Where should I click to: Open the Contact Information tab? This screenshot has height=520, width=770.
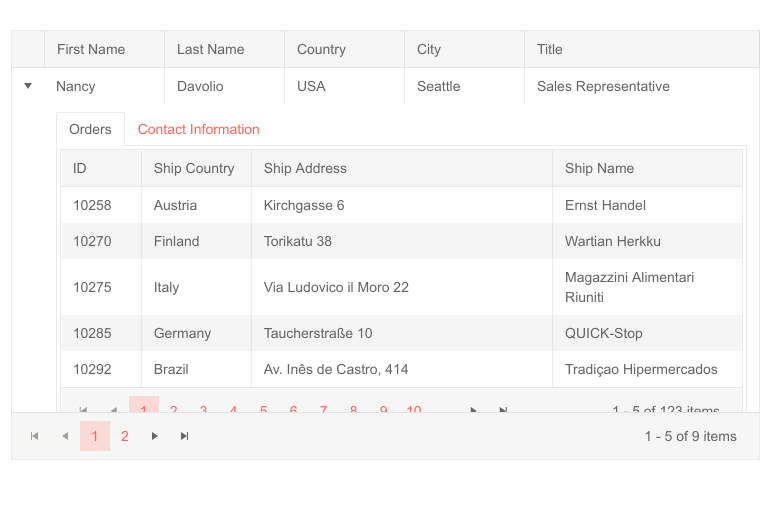[198, 129]
